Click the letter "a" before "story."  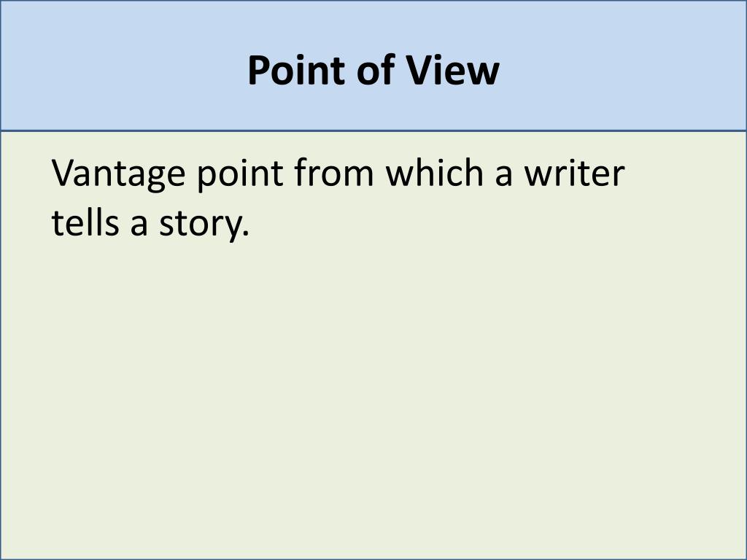pos(139,226)
